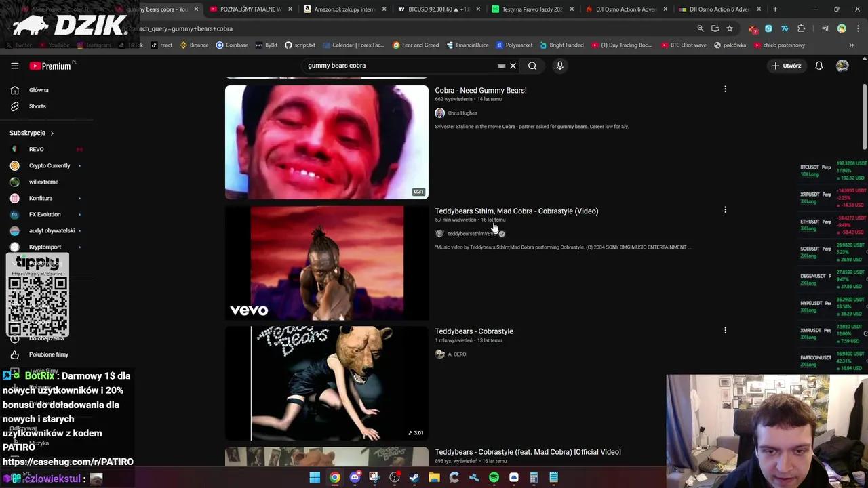The height and width of the screenshot is (488, 868).
Task: Open the wiliextreme subscription
Action: [x=45, y=182]
